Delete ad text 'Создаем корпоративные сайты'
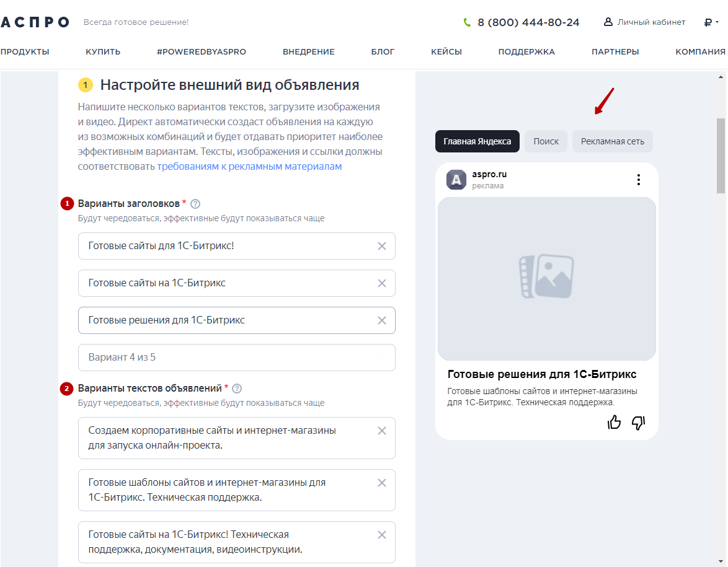The height and width of the screenshot is (567, 728). (x=382, y=431)
